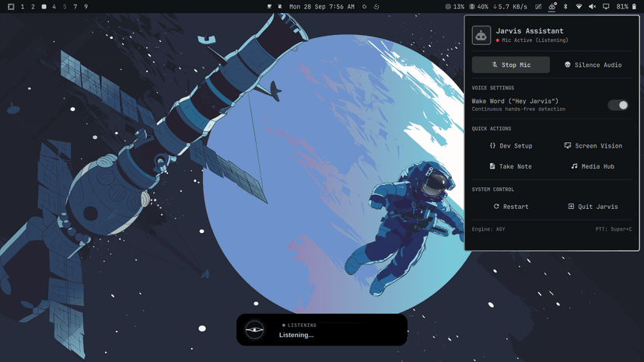Open the Media Hub quick action
Screen dimensions: 644x362
point(593,166)
